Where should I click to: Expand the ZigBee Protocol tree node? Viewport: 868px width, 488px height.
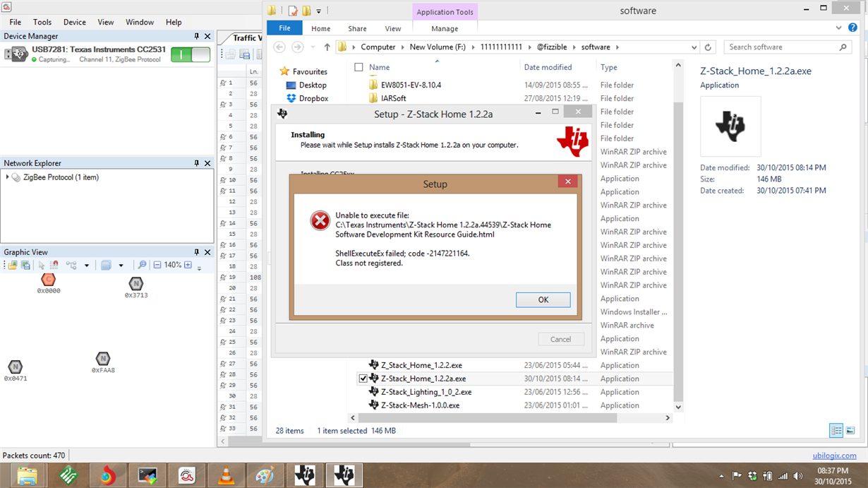click(x=8, y=177)
